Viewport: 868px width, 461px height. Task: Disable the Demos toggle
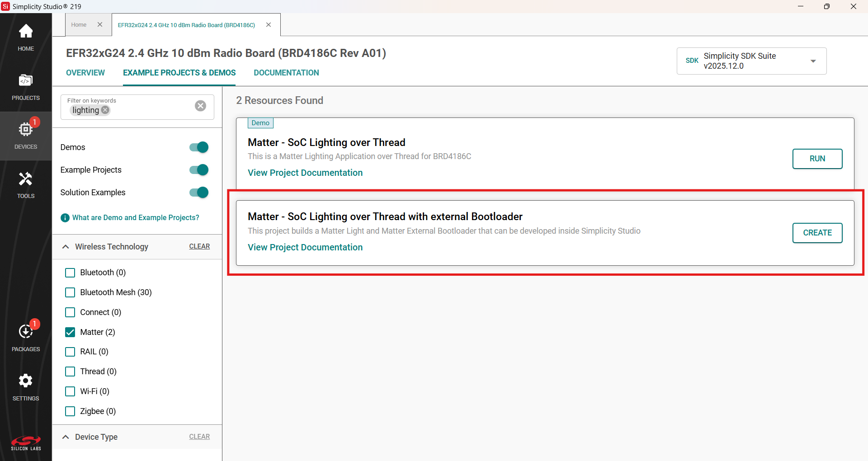click(x=198, y=147)
